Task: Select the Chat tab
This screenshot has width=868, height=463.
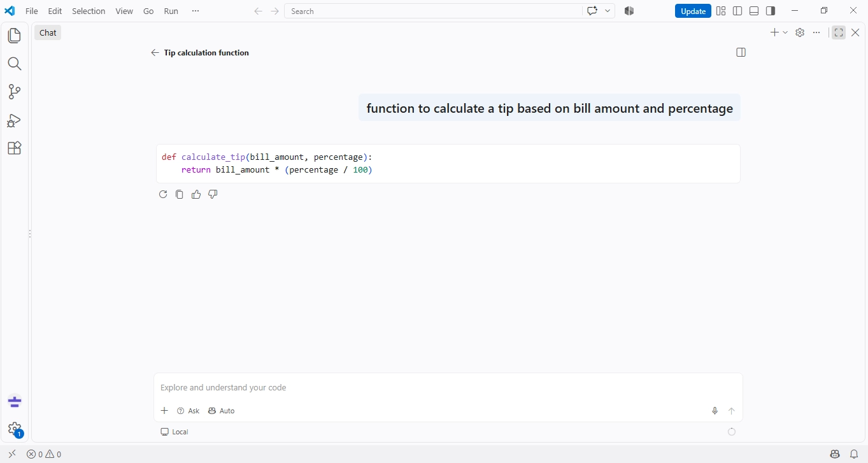Action: [48, 32]
